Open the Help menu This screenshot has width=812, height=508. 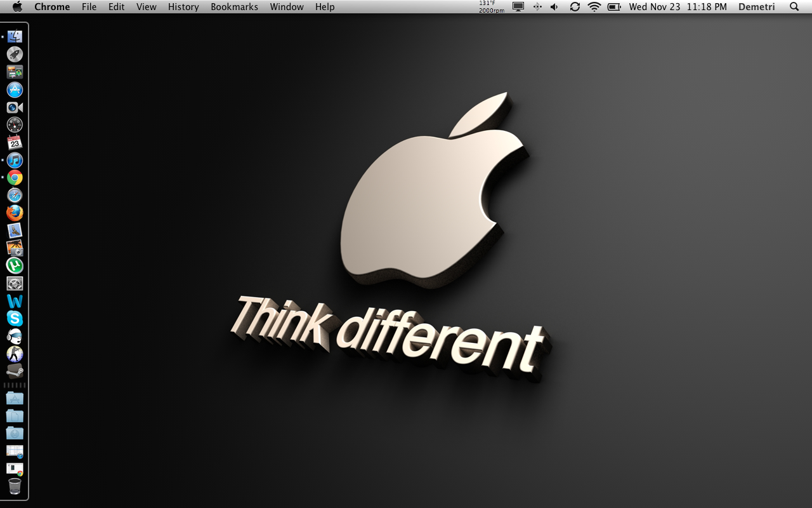pyautogui.click(x=325, y=7)
